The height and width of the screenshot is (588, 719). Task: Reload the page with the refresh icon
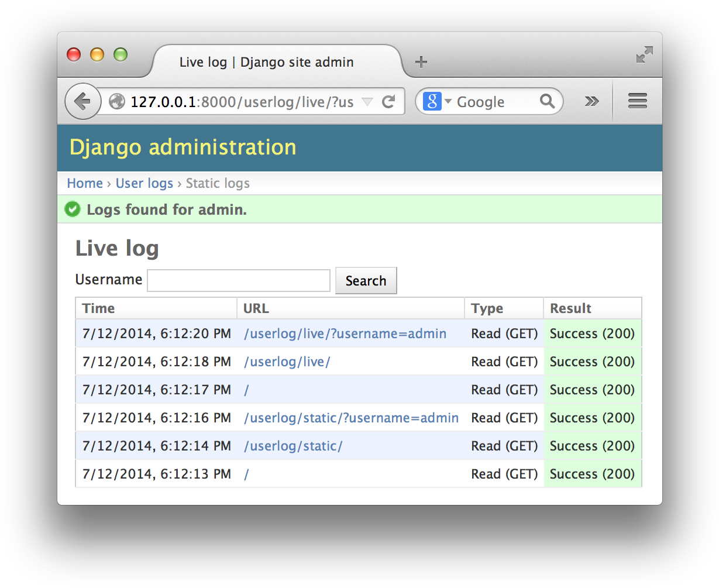tap(388, 102)
